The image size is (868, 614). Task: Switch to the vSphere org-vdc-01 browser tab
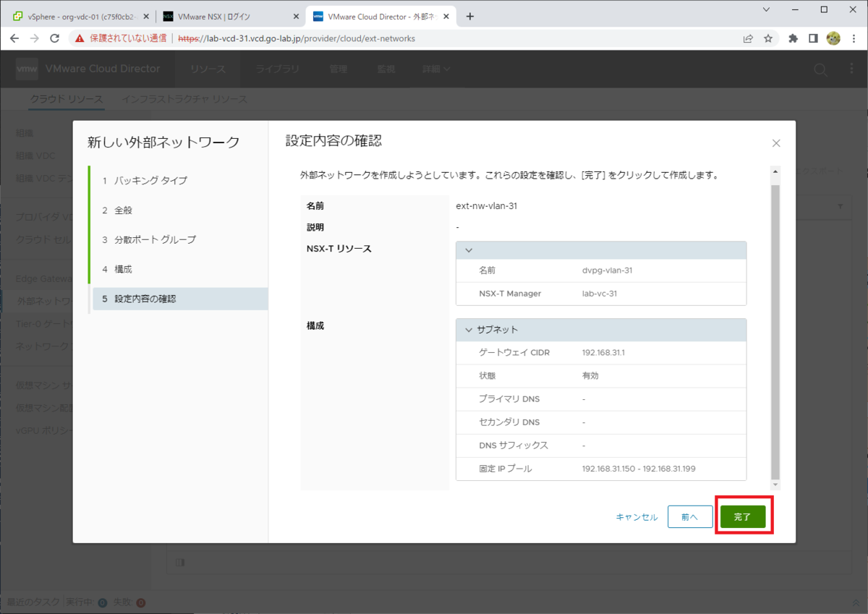pyautogui.click(x=81, y=17)
